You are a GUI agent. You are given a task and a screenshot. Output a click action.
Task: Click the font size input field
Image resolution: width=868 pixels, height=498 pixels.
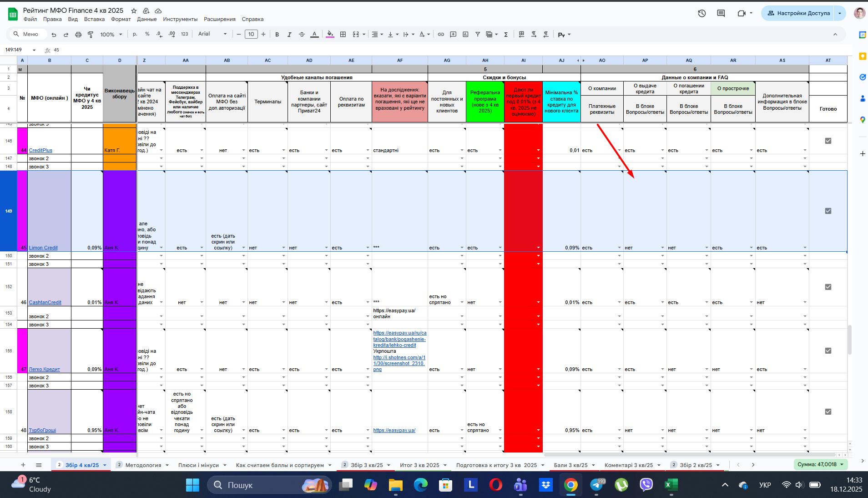[x=251, y=34]
